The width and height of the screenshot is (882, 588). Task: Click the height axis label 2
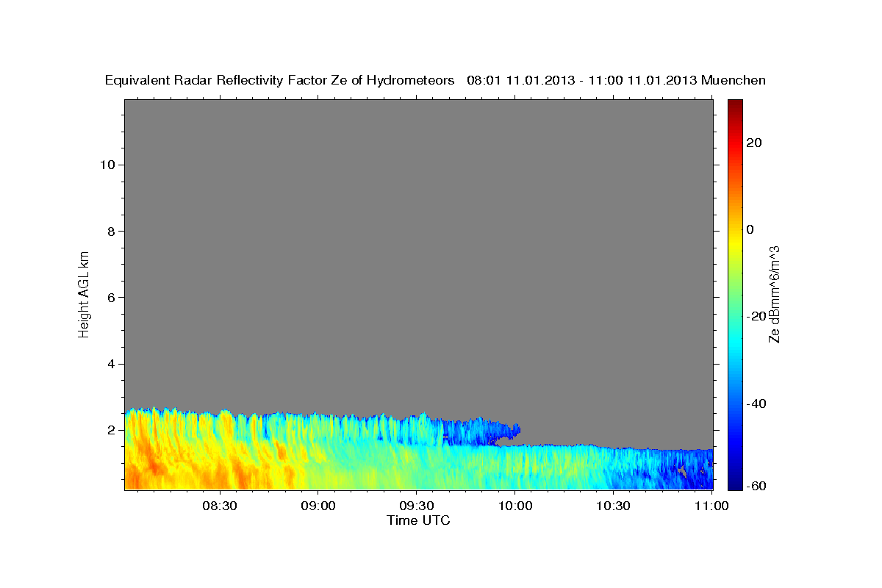[111, 430]
